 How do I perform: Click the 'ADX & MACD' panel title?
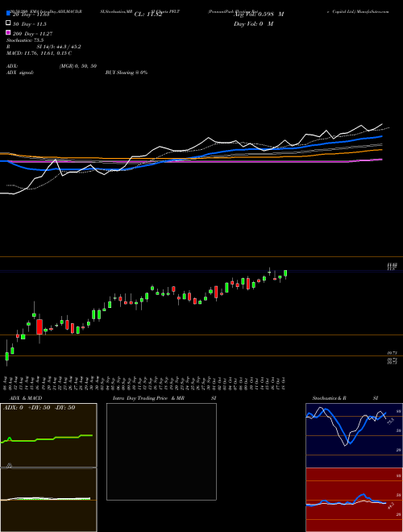(26, 398)
